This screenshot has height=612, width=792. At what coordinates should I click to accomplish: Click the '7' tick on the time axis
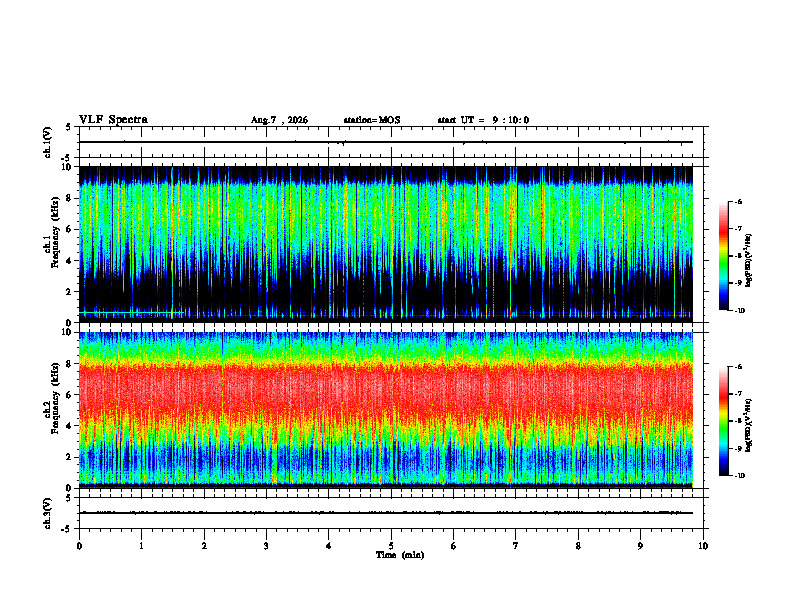(x=516, y=546)
